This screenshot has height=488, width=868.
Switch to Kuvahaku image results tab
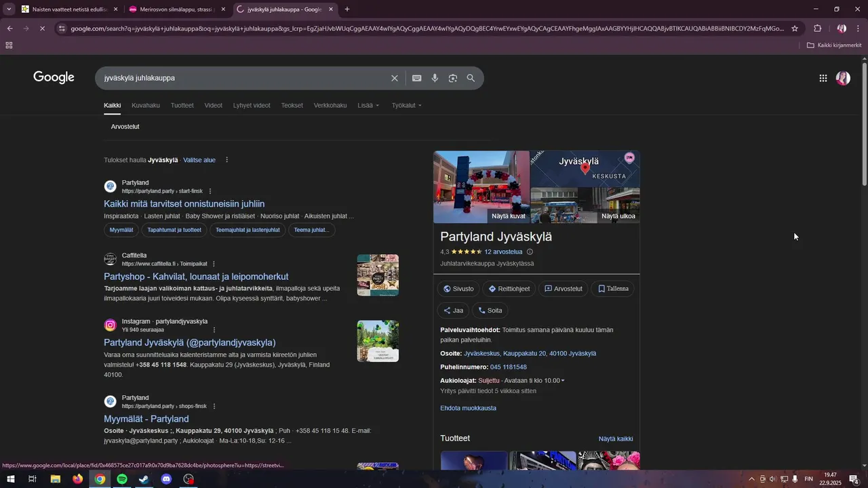tap(146, 105)
